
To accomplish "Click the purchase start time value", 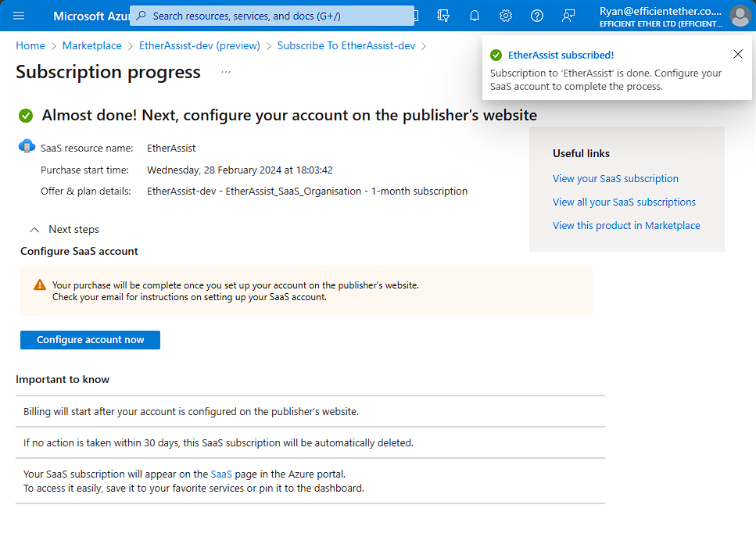I will click(240, 170).
